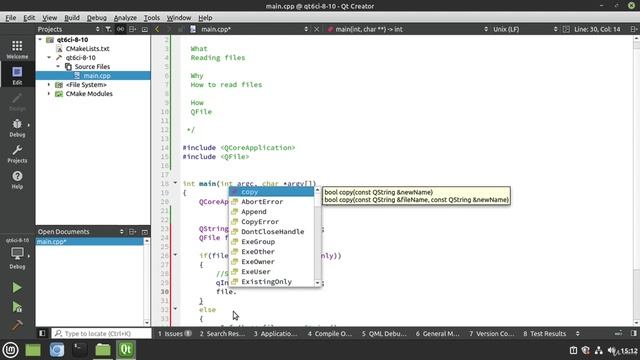Split the Projects side panel

click(x=132, y=29)
